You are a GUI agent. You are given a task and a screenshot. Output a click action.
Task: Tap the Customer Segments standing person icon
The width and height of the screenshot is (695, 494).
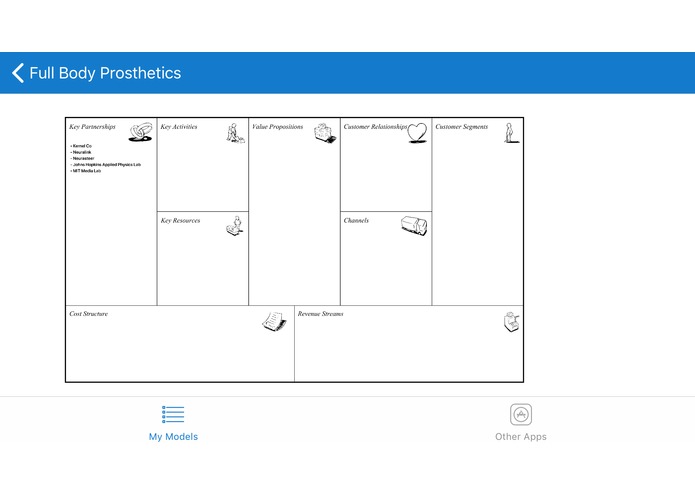[511, 133]
